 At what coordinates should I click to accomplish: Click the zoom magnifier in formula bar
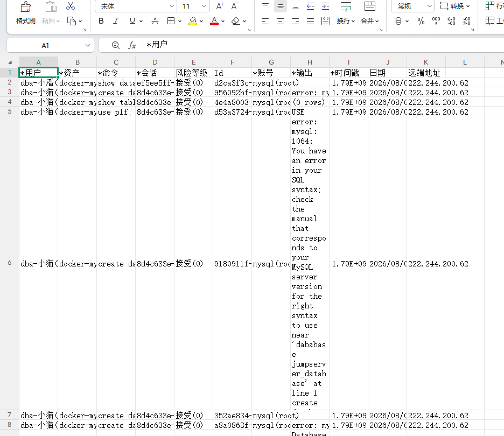tap(116, 45)
